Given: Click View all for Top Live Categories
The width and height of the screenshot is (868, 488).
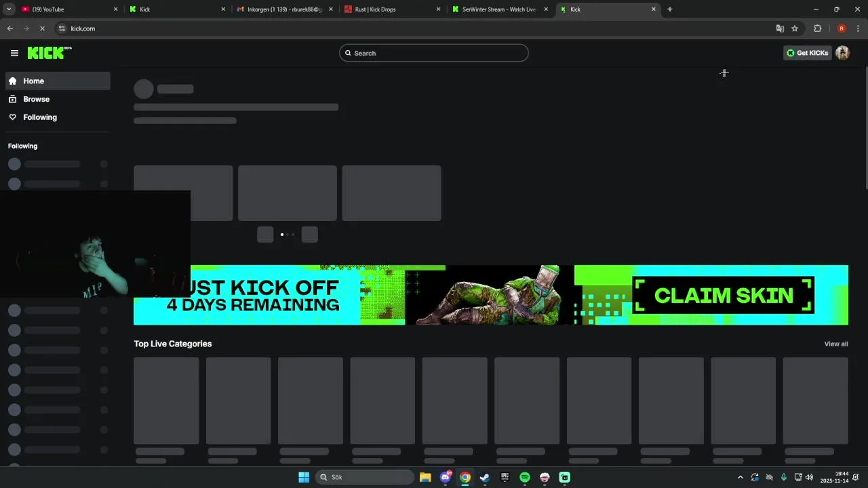Looking at the screenshot, I should click(x=835, y=344).
